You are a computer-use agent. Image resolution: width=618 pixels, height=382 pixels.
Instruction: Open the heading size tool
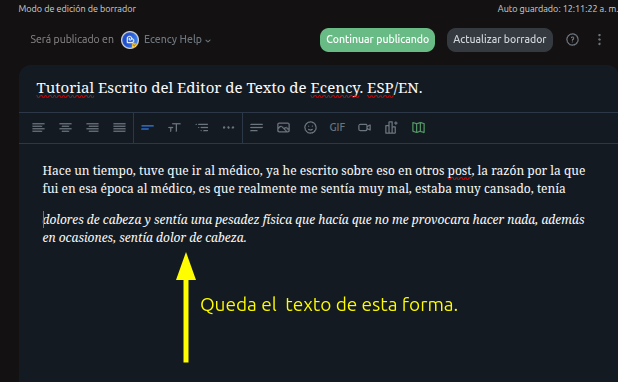(174, 128)
